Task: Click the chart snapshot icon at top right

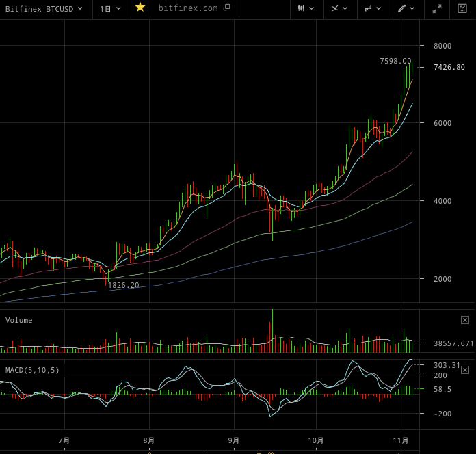Action: 462,8
